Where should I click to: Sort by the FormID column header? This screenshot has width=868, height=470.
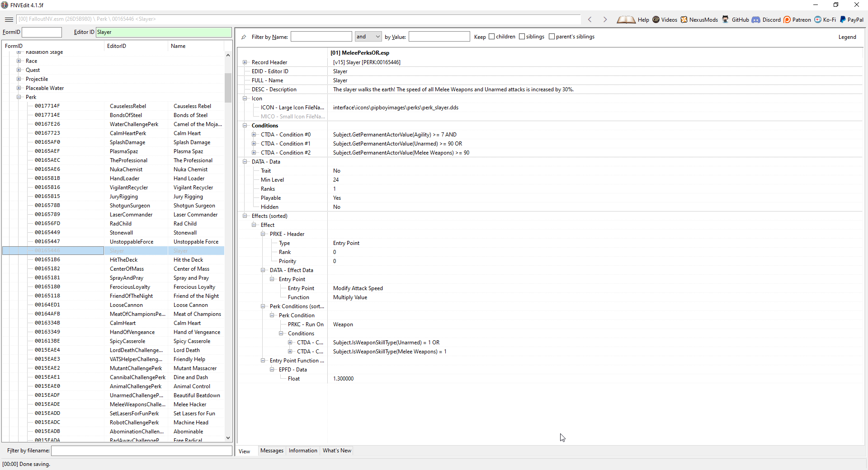coord(53,46)
